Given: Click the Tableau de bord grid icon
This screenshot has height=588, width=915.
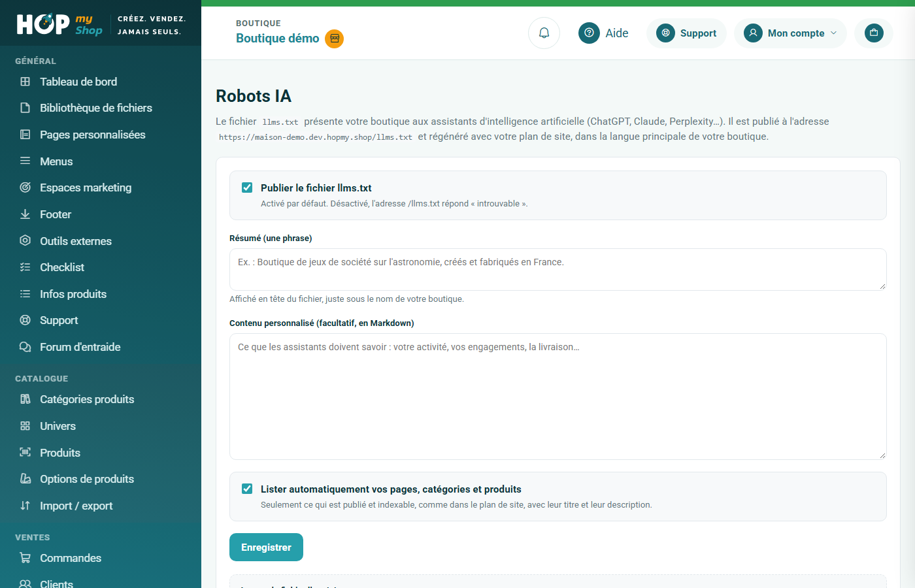Looking at the screenshot, I should pyautogui.click(x=25, y=82).
